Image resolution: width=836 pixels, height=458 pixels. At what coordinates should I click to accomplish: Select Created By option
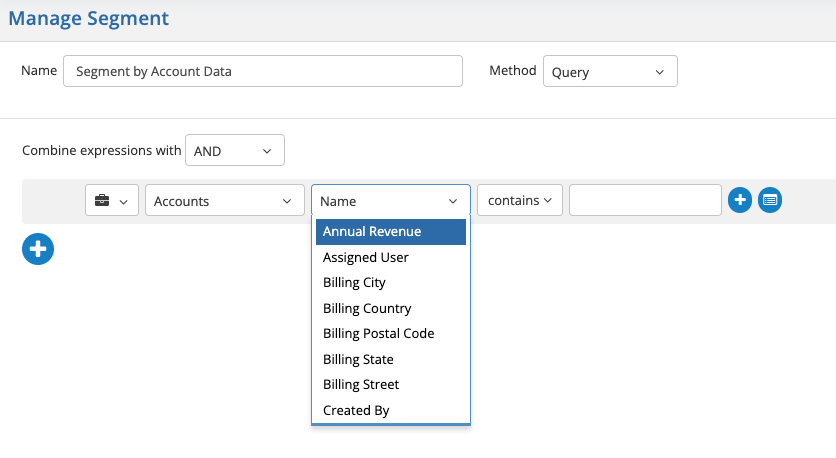pos(391,410)
